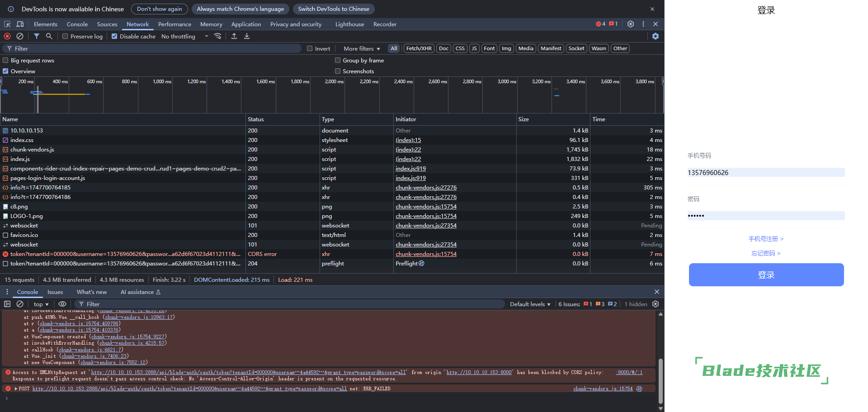Stop recording network log
The image size is (868, 412).
7,36
